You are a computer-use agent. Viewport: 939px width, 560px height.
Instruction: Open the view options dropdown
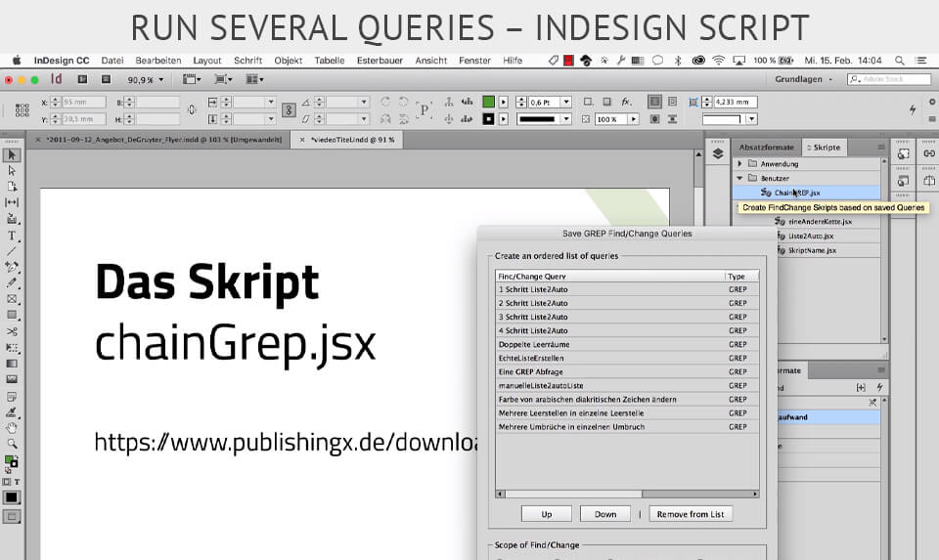192,79
